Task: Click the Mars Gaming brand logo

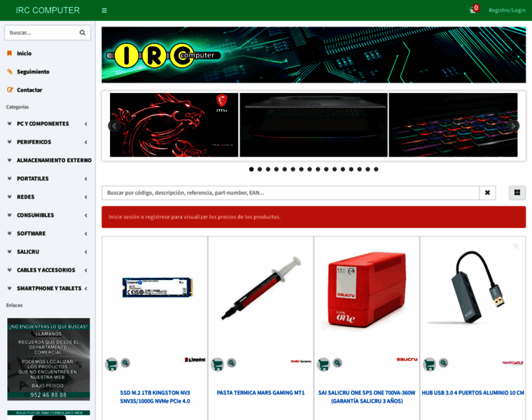Action: tap(301, 361)
